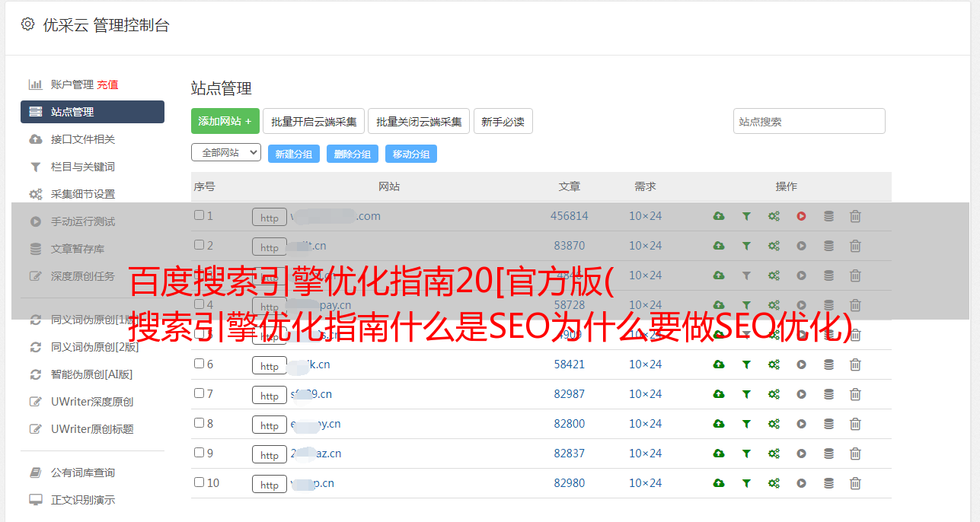The image size is (980, 522).
Task: Click play icon in row 9
Action: pyautogui.click(x=801, y=454)
